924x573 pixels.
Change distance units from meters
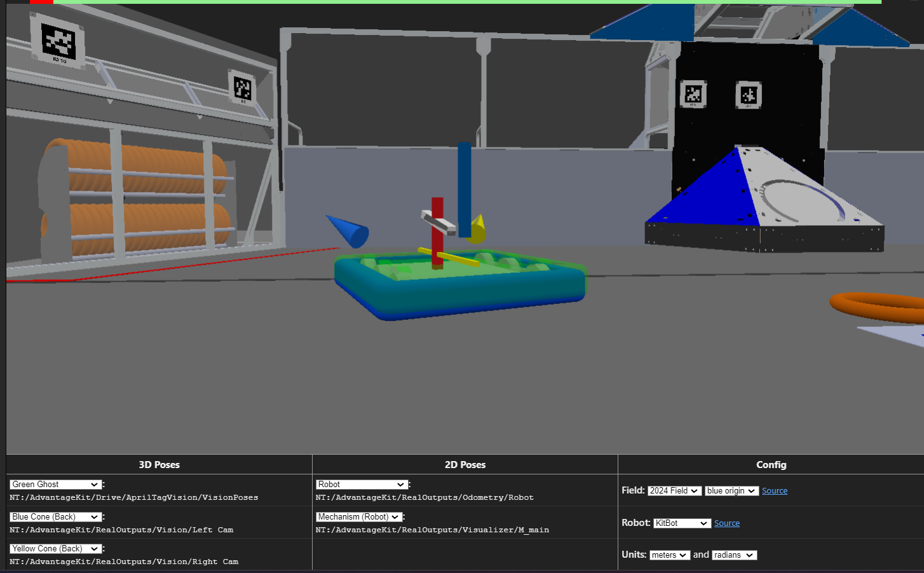[x=669, y=555]
